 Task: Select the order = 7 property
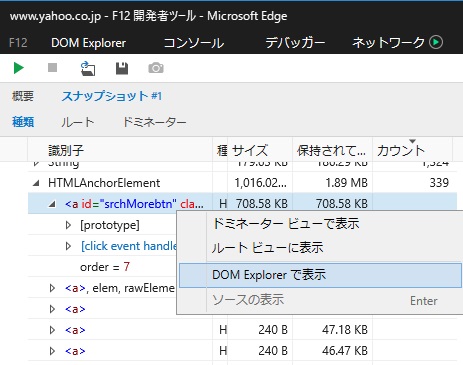tap(105, 267)
